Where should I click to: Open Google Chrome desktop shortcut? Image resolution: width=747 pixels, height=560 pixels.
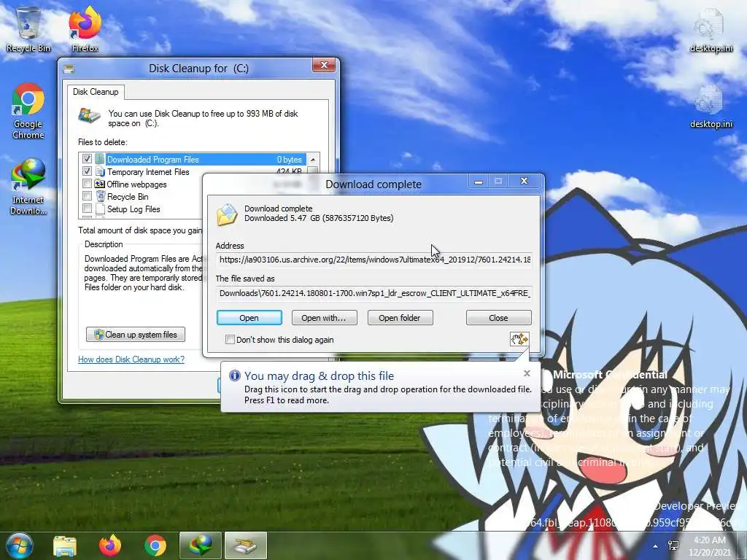point(28,111)
